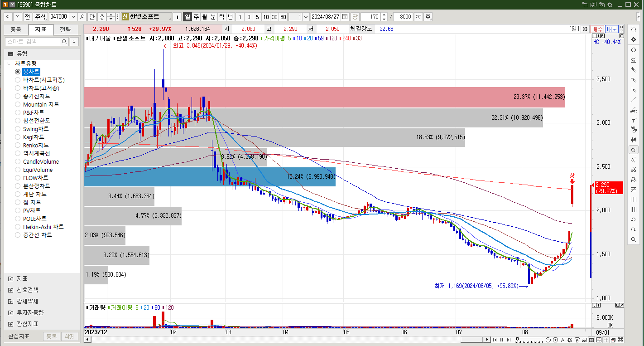Select the trend line drawing tool
The height and width of the screenshot is (346, 644).
point(634,100)
